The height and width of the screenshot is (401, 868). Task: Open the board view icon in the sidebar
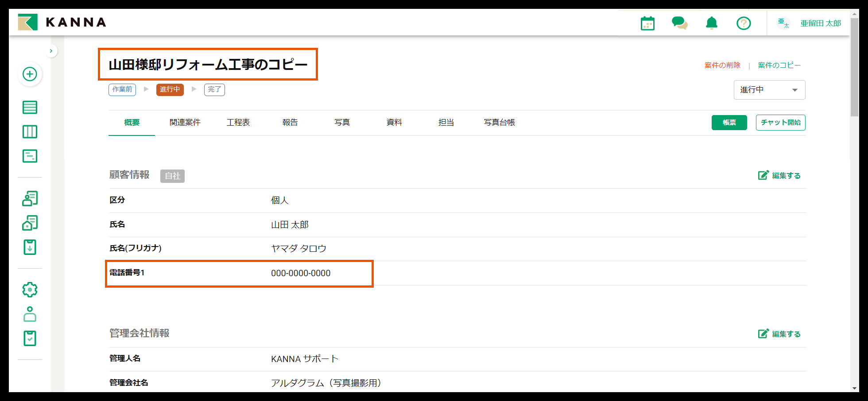click(x=30, y=131)
